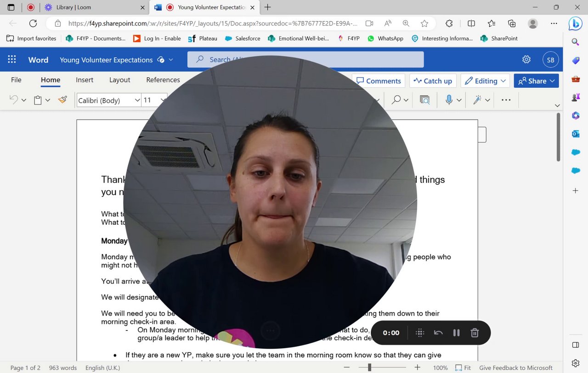
Task: Click the Dictate microphone icon
Action: pyautogui.click(x=449, y=100)
